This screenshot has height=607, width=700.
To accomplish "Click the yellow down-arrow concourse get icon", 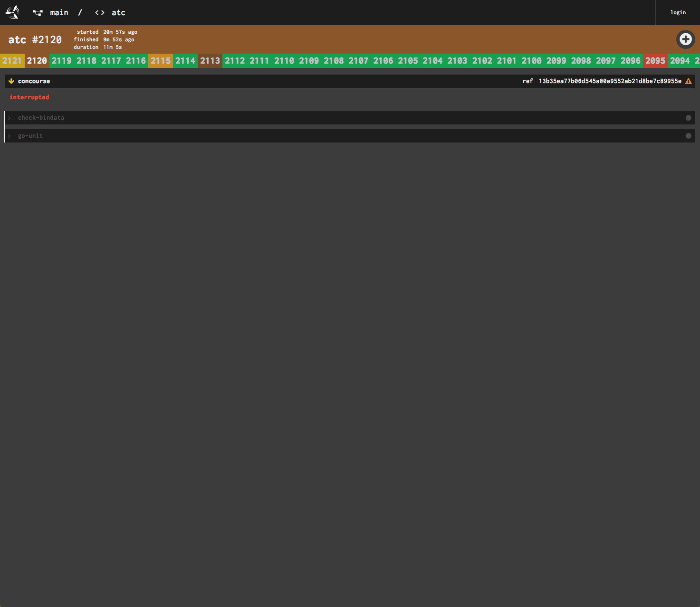I will (x=11, y=81).
